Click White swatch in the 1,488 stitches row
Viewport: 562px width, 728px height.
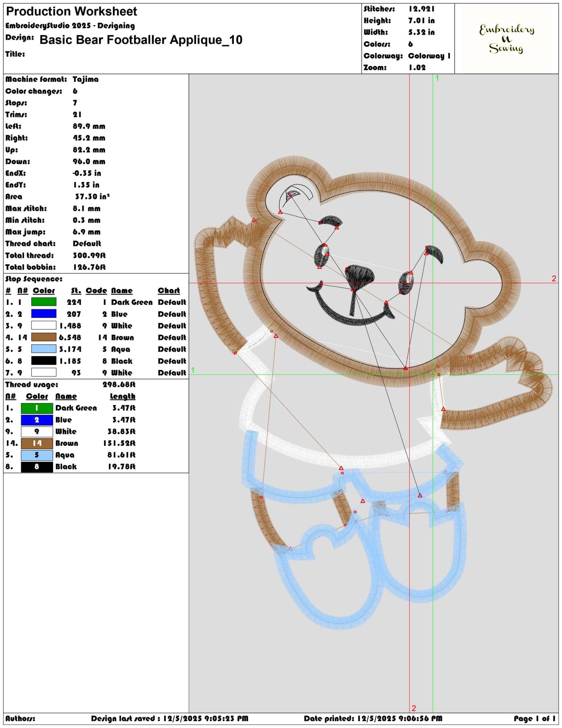(44, 325)
